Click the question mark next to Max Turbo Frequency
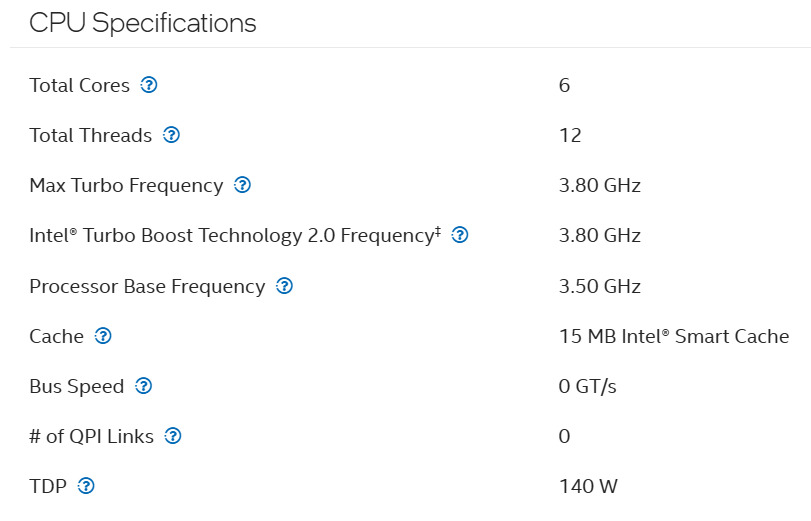Screen dimensions: 811x521 242,185
